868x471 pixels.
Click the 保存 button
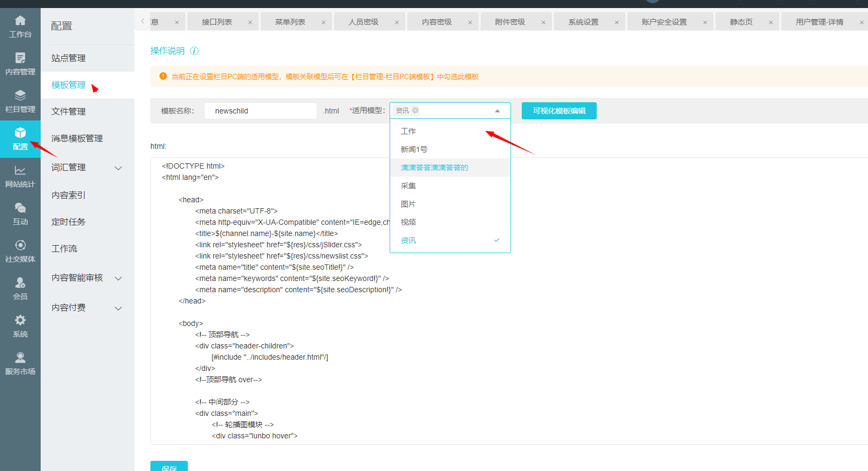[x=169, y=467]
